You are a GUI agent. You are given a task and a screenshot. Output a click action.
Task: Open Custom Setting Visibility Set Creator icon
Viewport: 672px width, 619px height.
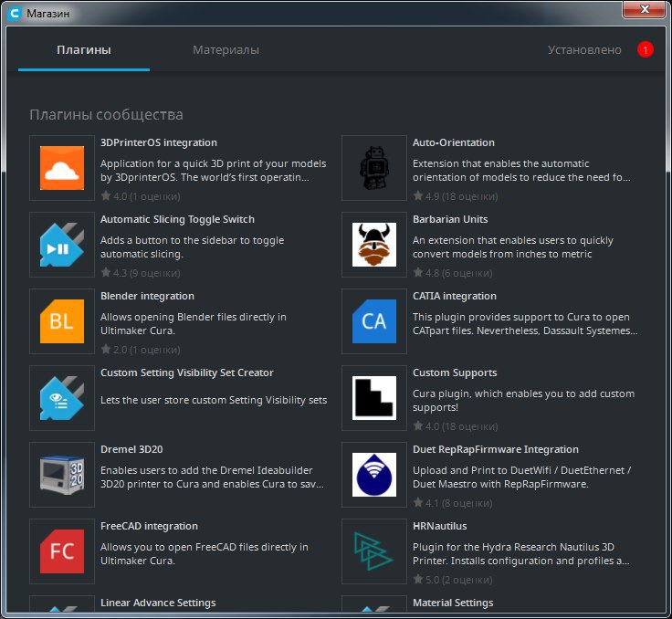(62, 398)
